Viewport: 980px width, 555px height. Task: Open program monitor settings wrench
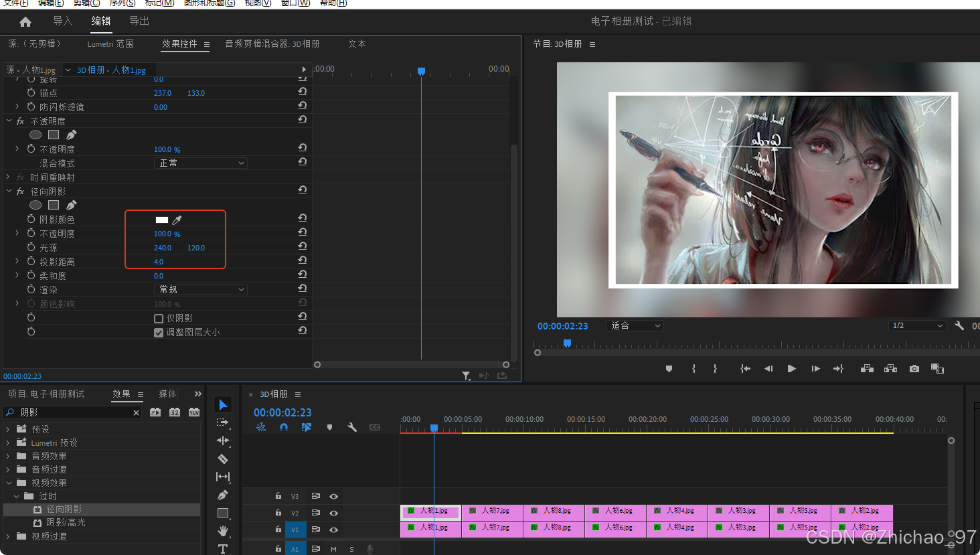tap(959, 325)
